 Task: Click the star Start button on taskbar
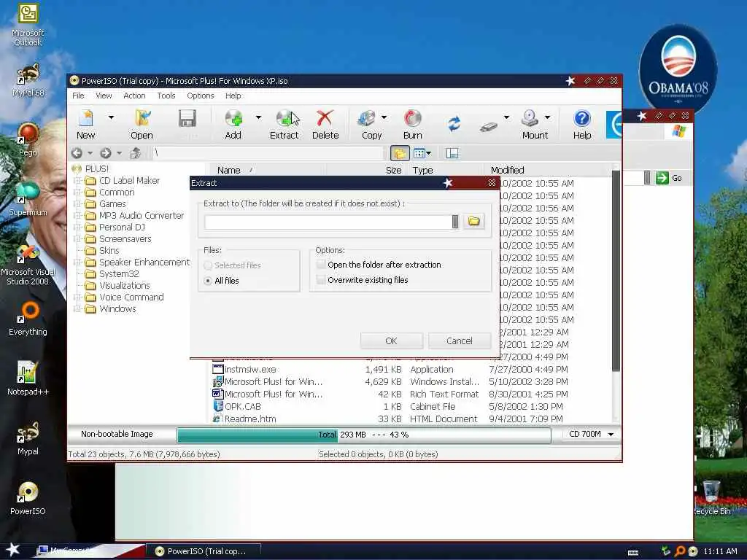(13, 550)
